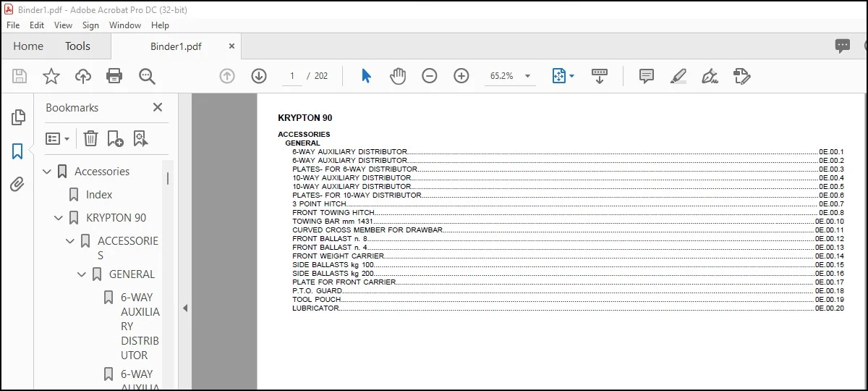Select the Index bookmark

[x=99, y=195]
